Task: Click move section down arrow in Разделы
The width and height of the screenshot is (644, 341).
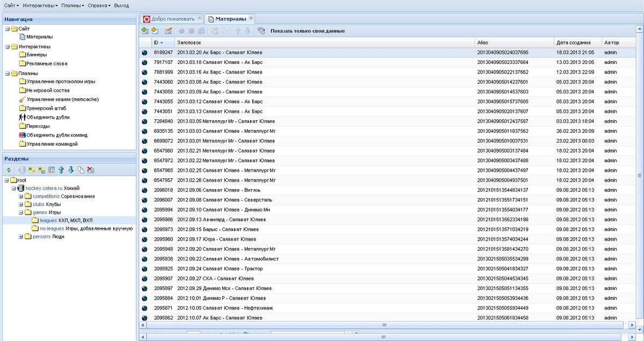Action: (71, 170)
